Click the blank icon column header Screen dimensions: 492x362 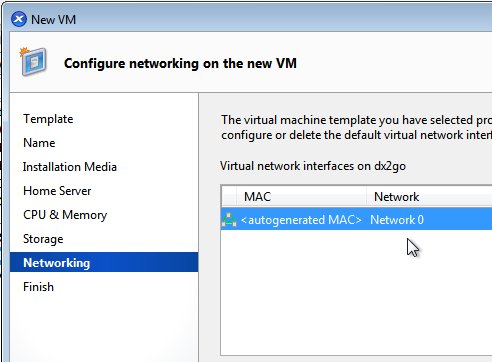[x=229, y=197]
